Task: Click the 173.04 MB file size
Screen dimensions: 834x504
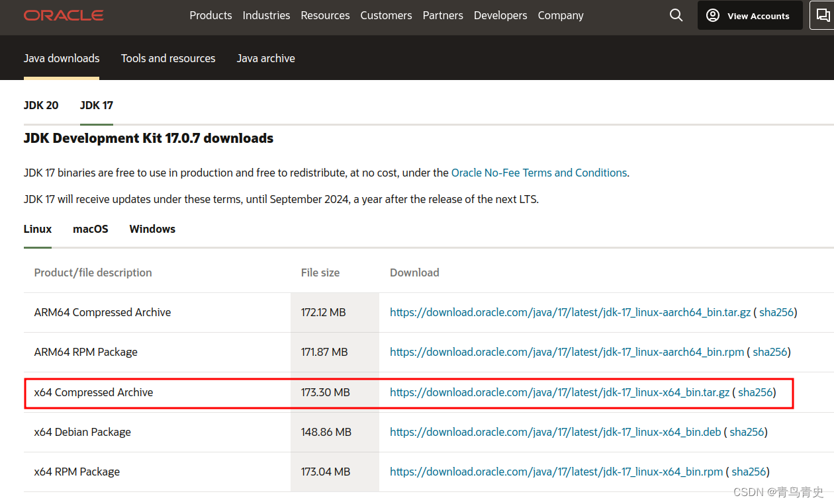Action: point(326,472)
